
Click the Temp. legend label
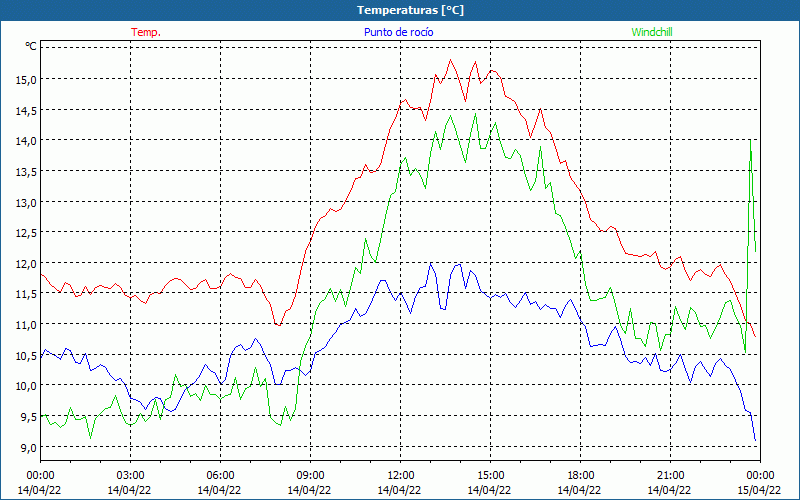click(x=146, y=32)
